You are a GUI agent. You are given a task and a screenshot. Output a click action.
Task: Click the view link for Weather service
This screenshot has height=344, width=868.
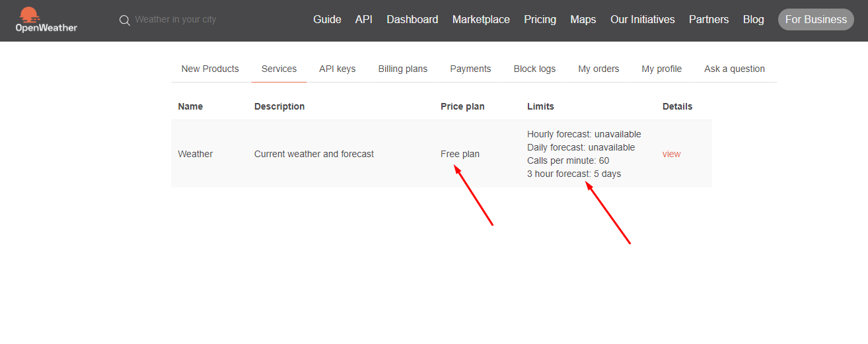pyautogui.click(x=671, y=154)
